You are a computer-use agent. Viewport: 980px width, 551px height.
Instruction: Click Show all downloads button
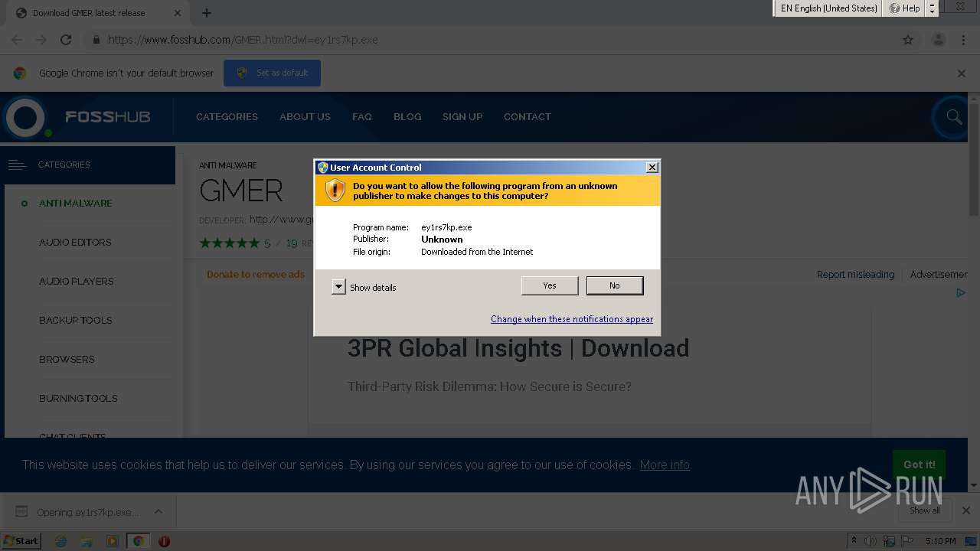click(924, 510)
